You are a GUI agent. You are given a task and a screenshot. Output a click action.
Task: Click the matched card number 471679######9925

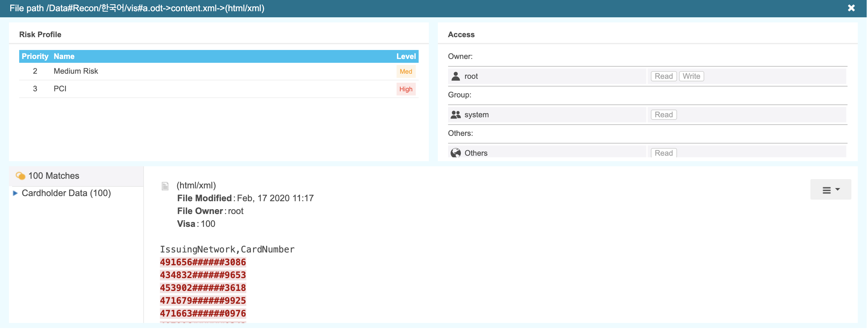pos(203,301)
